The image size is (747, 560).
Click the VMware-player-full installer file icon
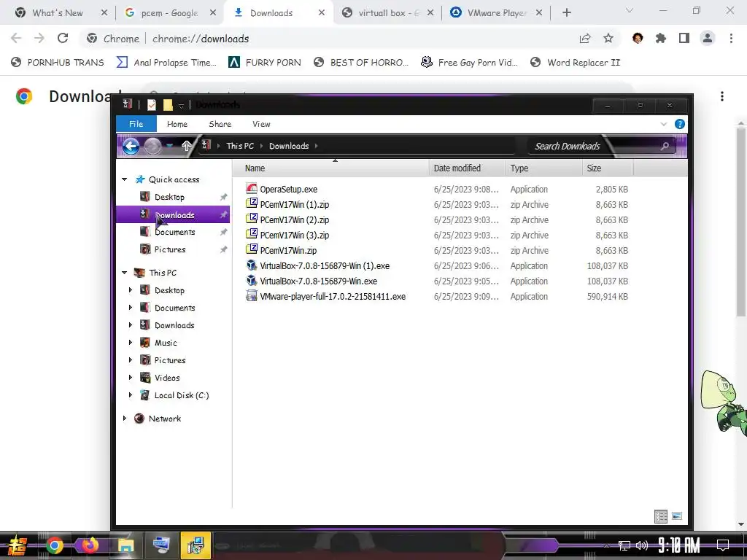(252, 296)
